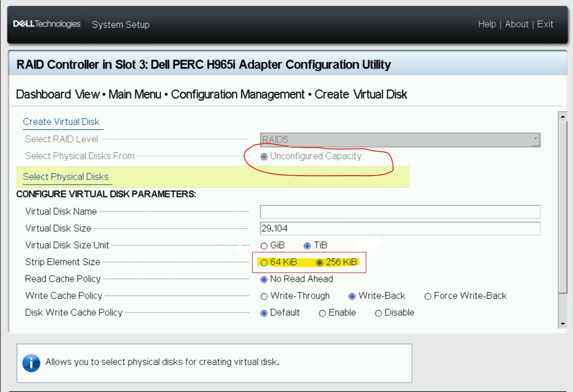Click the RAID Controller in Slot 3 heading
573x392 pixels.
(x=204, y=64)
